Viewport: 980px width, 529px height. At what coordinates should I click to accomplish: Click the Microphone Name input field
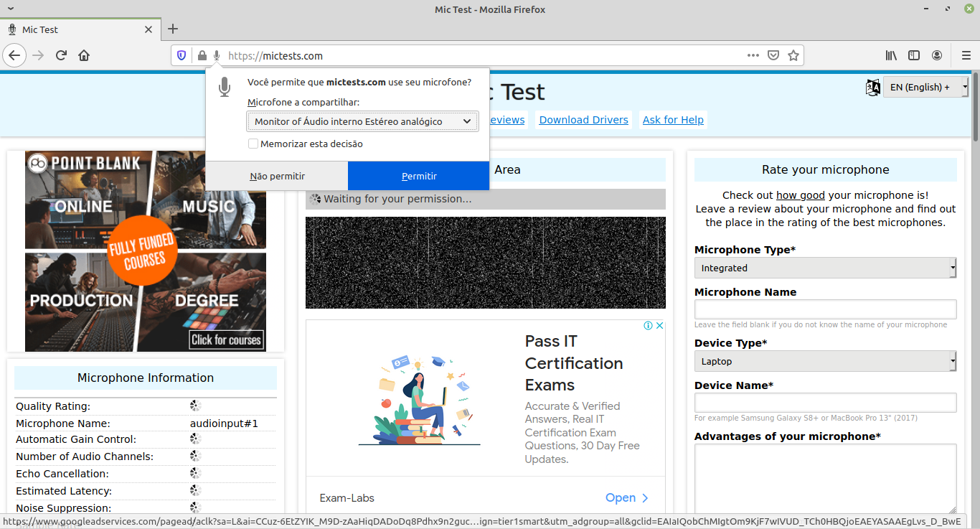[825, 309]
